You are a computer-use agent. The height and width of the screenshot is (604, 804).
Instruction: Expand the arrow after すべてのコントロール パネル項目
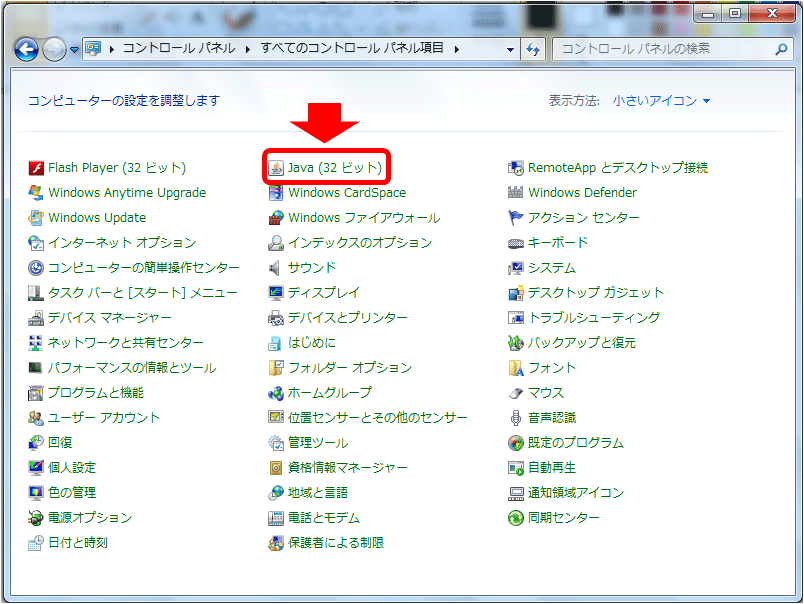[456, 49]
